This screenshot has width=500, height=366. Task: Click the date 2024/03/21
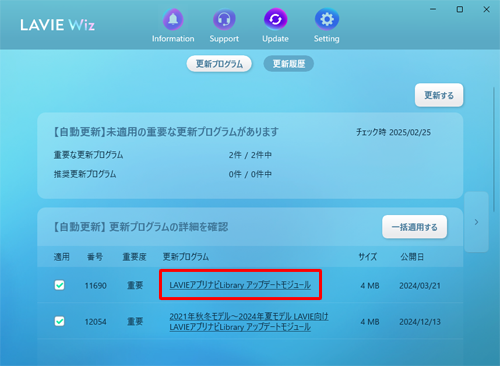(x=420, y=286)
